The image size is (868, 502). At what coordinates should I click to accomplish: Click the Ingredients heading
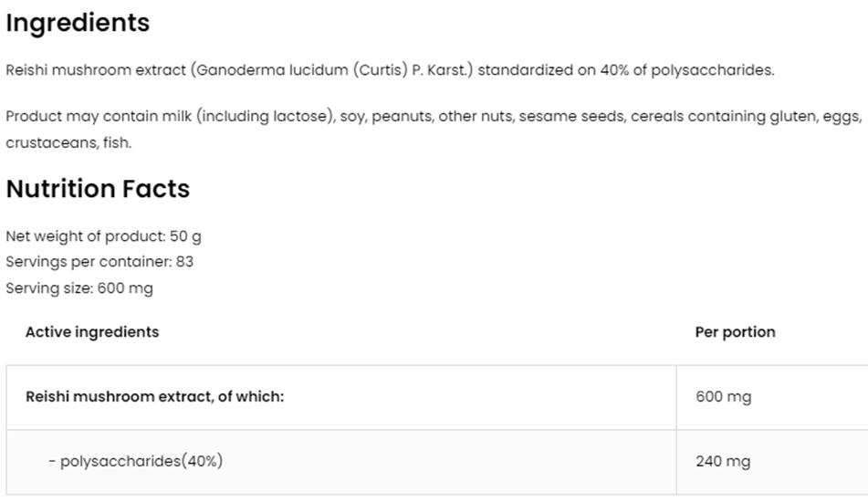pyautogui.click(x=78, y=23)
